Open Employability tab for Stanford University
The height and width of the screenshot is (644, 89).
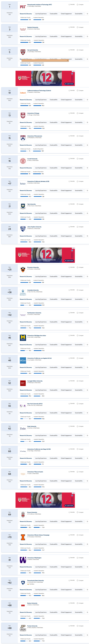pyautogui.click(x=53, y=37)
